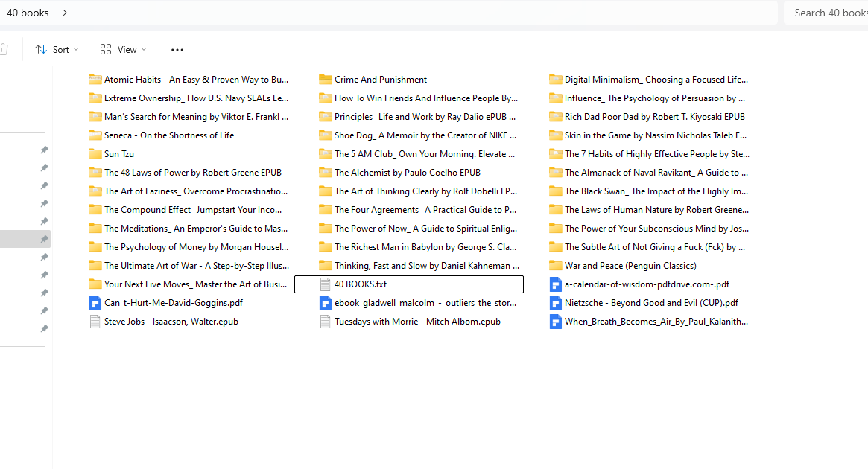Select the Influence Psychology of Persuasion folder icon
The width and height of the screenshot is (868, 469).
(556, 98)
